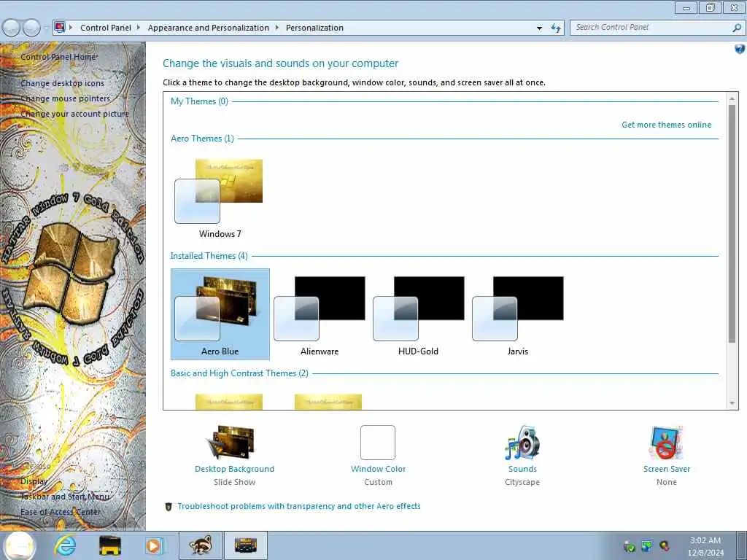
Task: Click Desktop Background label link
Action: click(234, 469)
